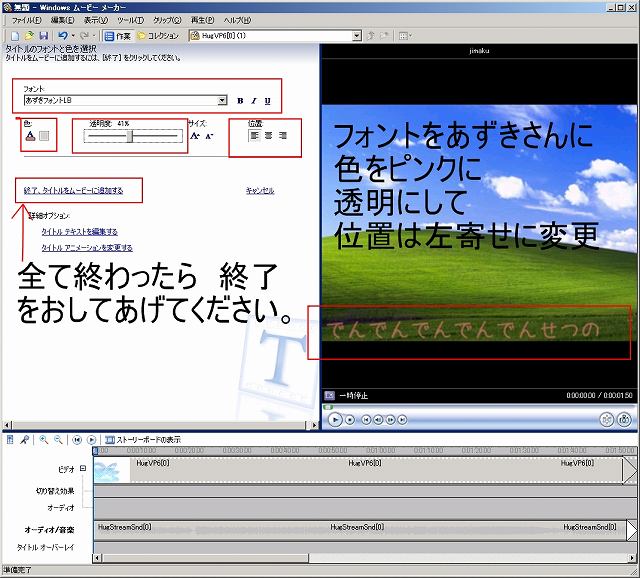Undo the last action in the toolbar
The image size is (640, 578).
tap(62, 36)
